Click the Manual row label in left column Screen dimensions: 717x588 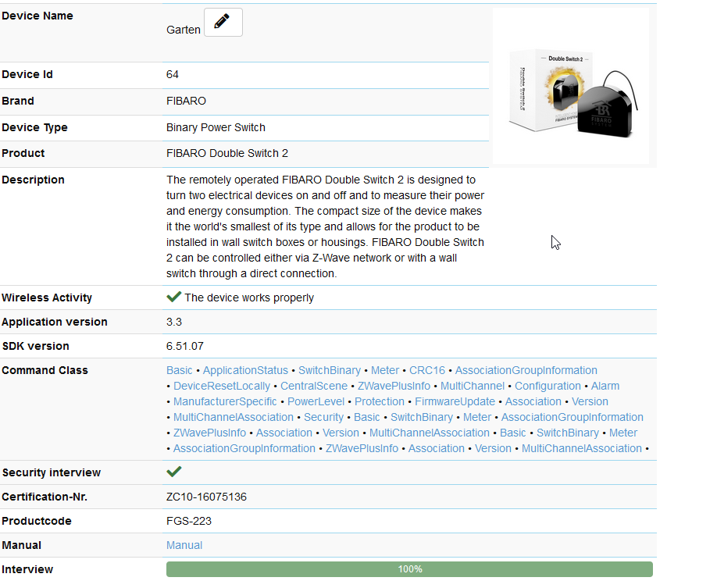22,545
